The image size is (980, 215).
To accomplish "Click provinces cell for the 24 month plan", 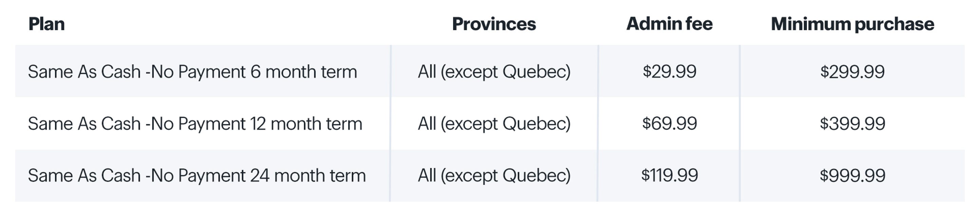I will [x=494, y=175].
